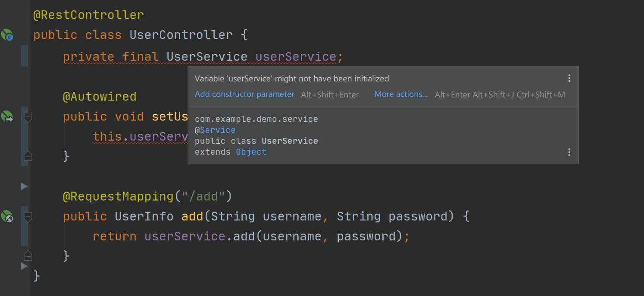
Task: Open the error tooltip's top three-dot menu
Action: (x=569, y=78)
